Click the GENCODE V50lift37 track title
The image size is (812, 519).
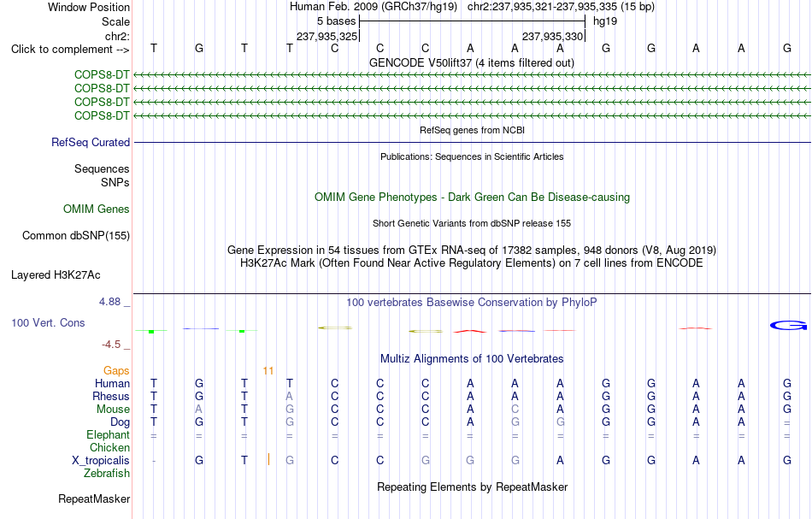point(471,63)
